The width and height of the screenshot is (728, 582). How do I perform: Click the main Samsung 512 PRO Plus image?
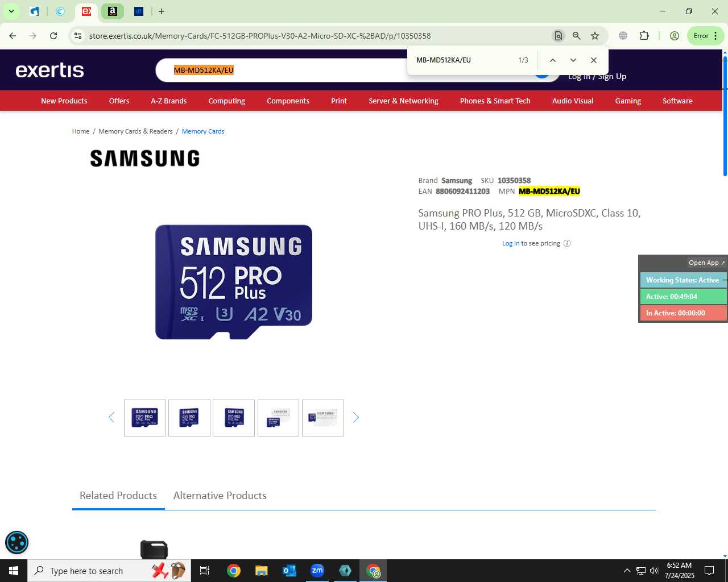pyautogui.click(x=234, y=282)
